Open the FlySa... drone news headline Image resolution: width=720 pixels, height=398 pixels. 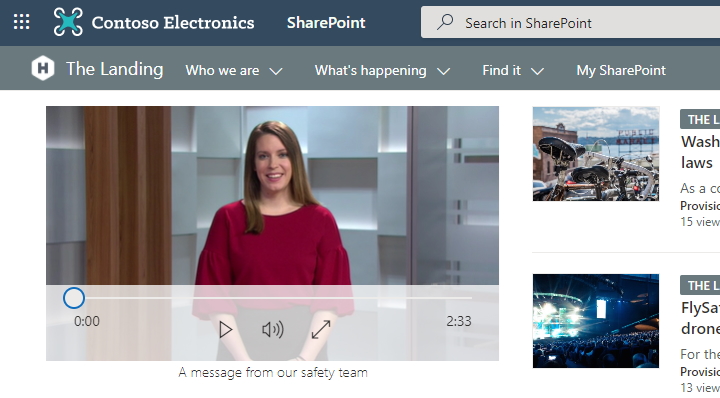[x=700, y=318]
